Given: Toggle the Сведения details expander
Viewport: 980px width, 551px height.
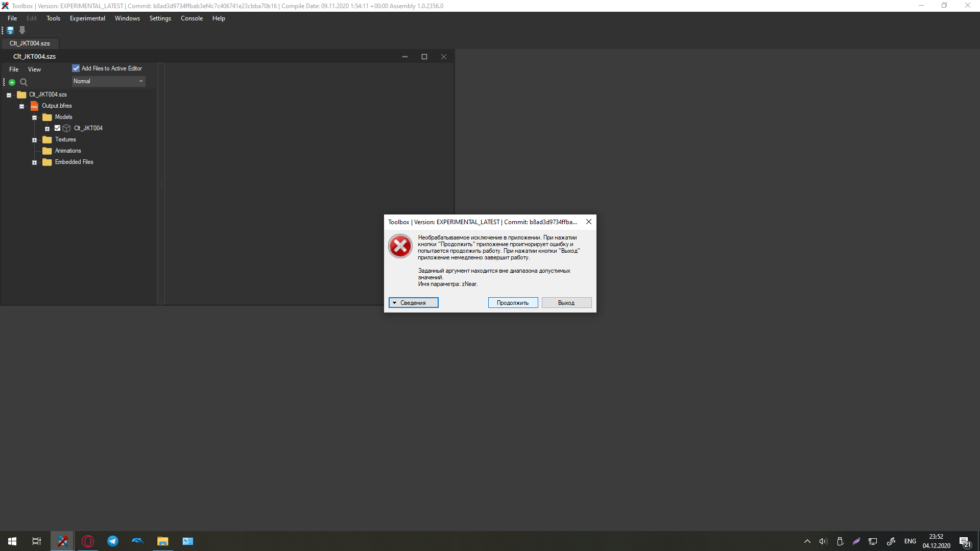Looking at the screenshot, I should [x=413, y=302].
